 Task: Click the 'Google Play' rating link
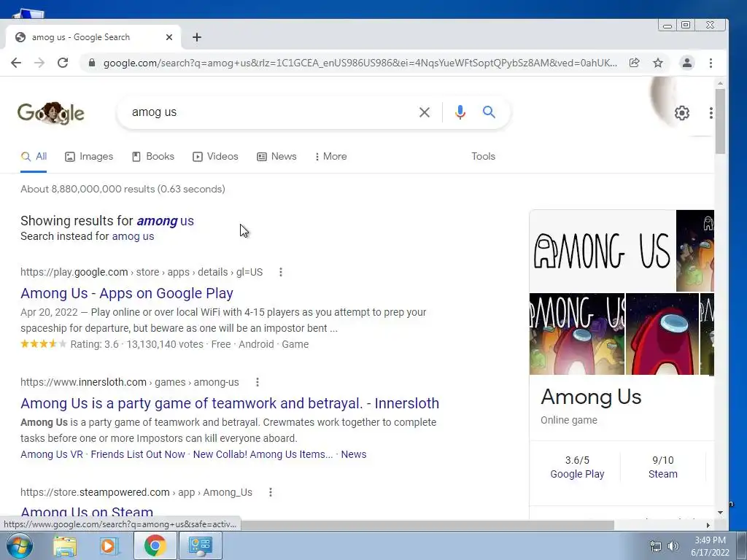click(x=577, y=474)
